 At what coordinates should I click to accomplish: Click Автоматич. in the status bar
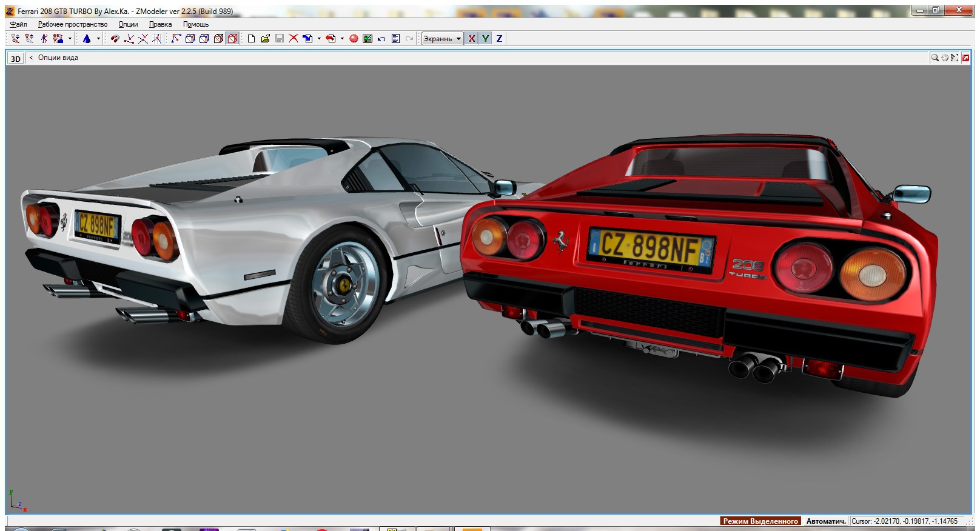(825, 521)
